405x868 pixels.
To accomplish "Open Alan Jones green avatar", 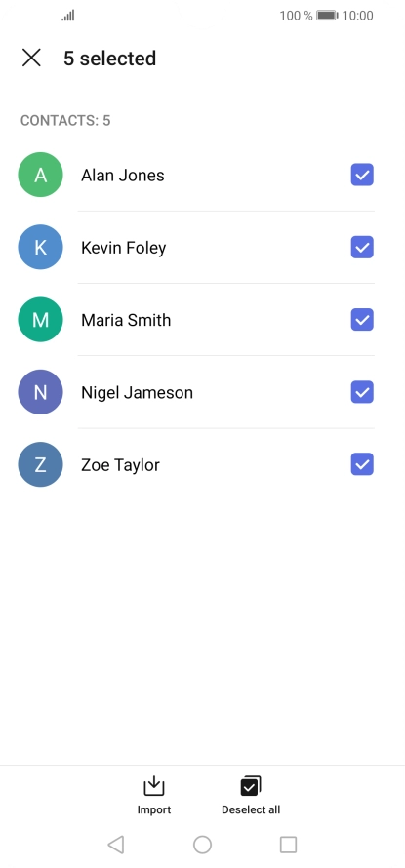I will click(x=40, y=175).
